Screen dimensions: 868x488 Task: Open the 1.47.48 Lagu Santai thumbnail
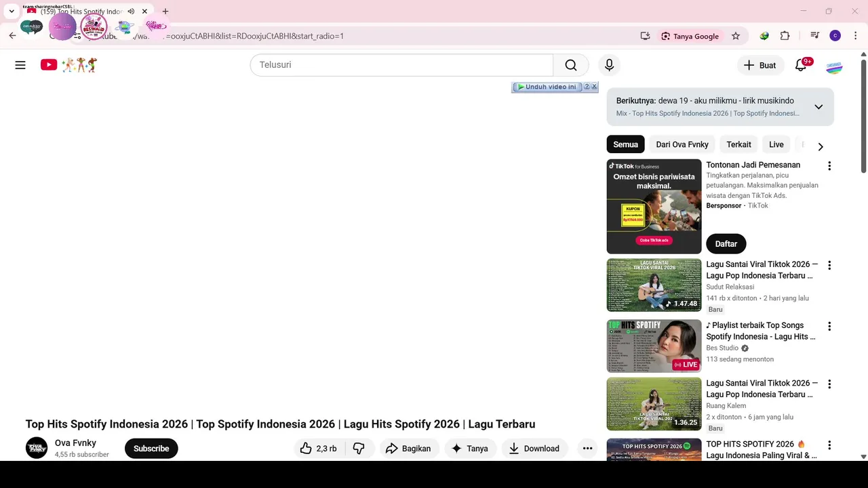tap(654, 285)
